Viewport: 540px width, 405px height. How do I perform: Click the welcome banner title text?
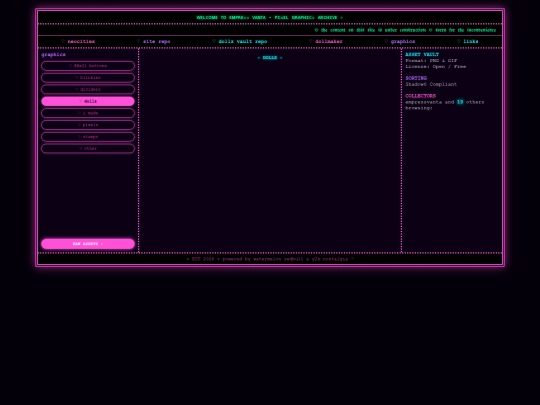pos(270,18)
